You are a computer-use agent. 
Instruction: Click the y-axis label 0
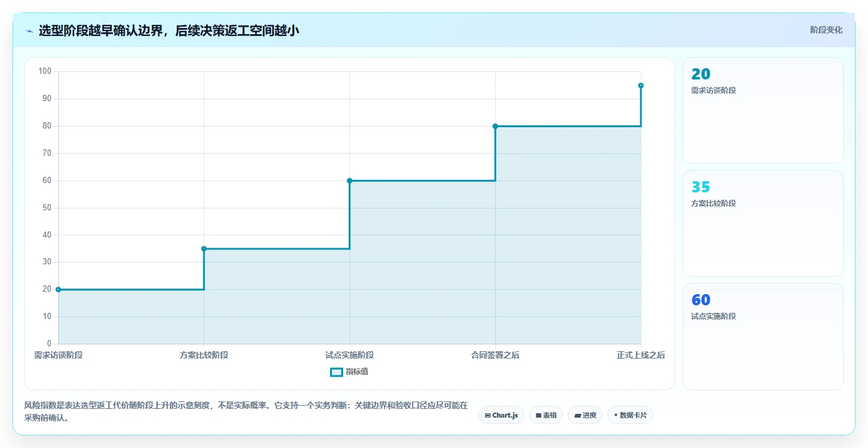pos(49,344)
